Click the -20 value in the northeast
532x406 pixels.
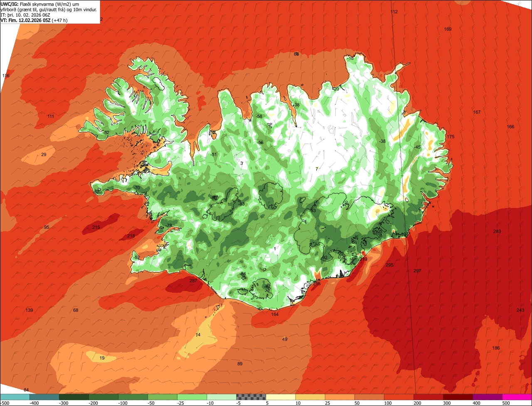pos(336,89)
